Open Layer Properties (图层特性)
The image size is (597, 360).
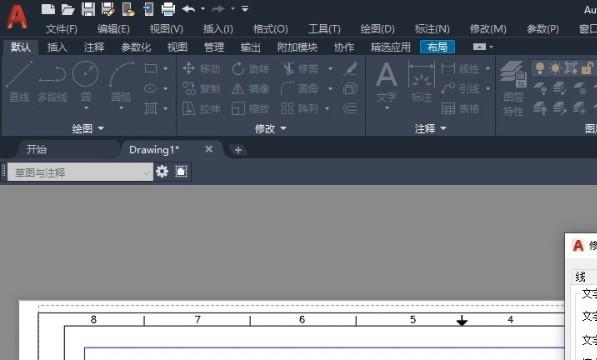click(513, 89)
